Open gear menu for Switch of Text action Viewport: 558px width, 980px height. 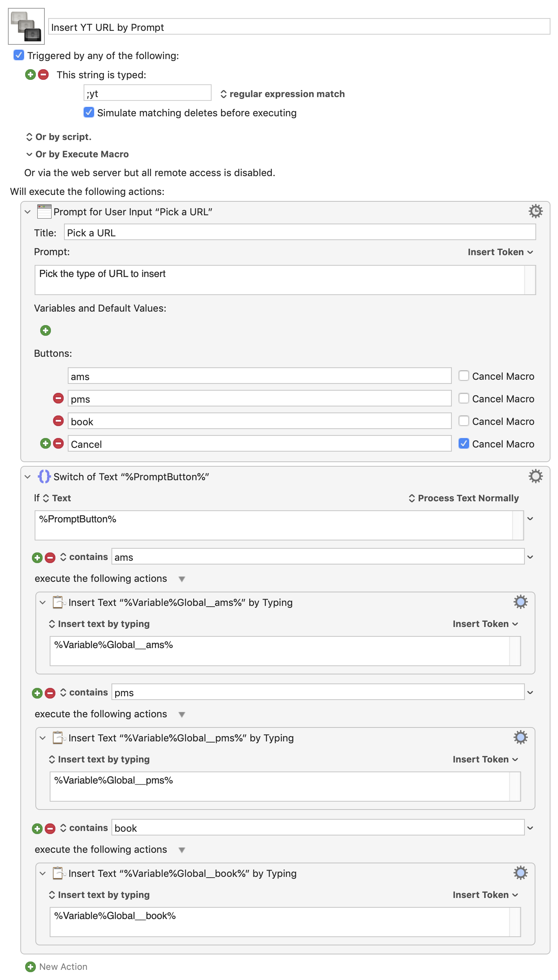[x=535, y=476]
